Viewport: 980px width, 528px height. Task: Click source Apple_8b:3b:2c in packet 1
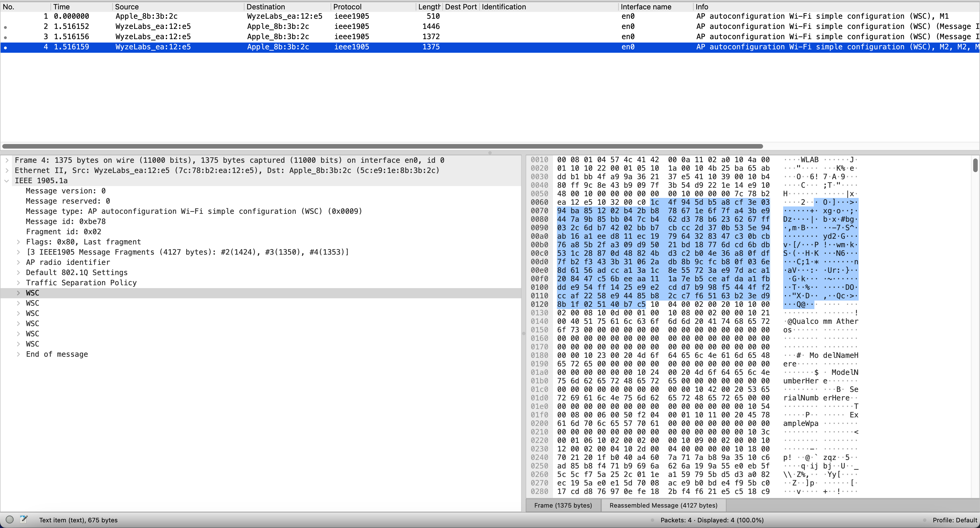pos(147,16)
